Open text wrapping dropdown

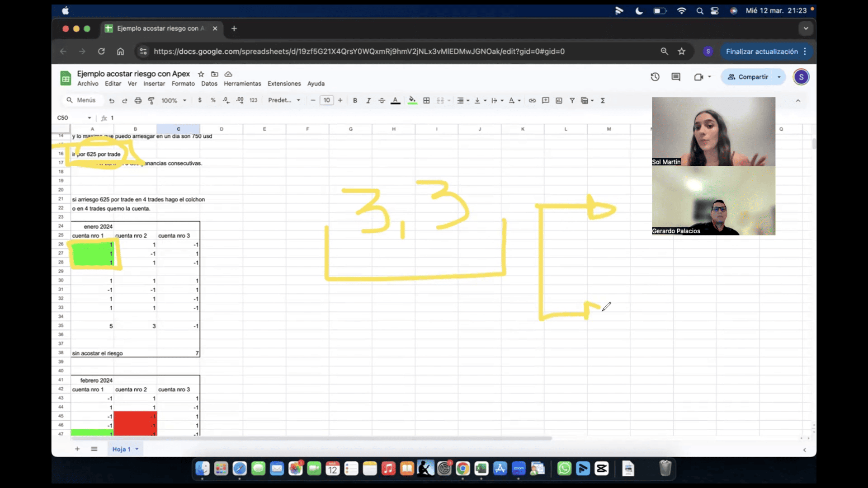point(497,100)
